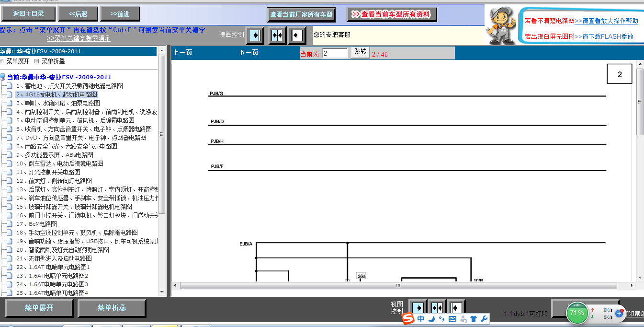The height and width of the screenshot is (327, 644).
Task: Open the soft keyboard from the IME bar
Action: 452,319
